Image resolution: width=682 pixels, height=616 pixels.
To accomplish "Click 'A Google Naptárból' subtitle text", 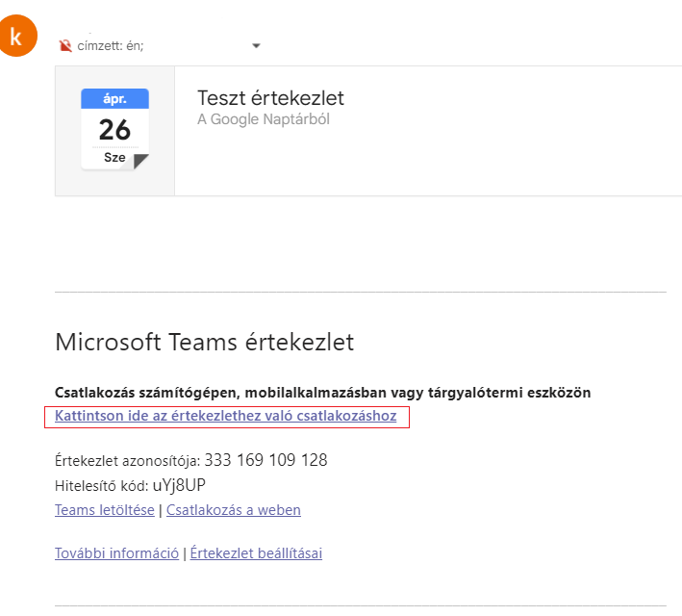I will (x=264, y=119).
